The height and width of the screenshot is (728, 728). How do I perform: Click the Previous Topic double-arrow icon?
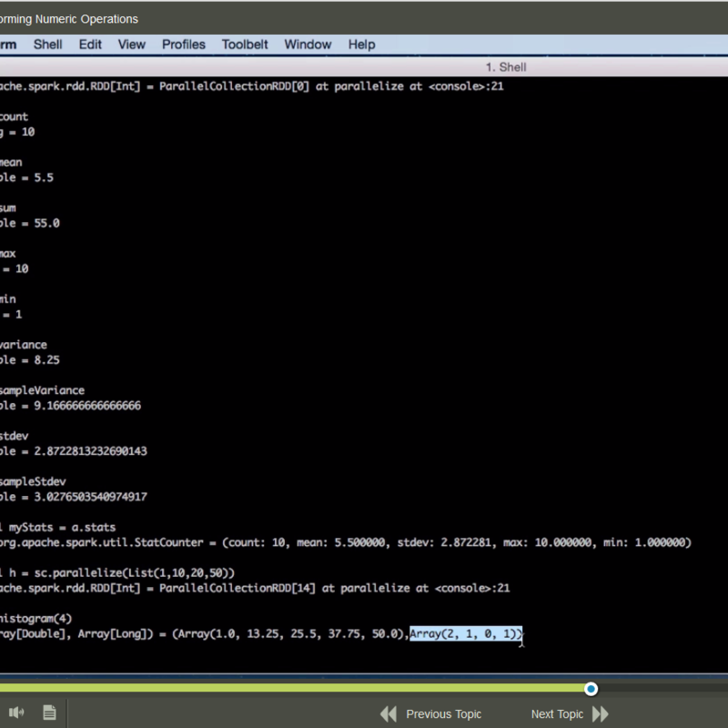pyautogui.click(x=389, y=713)
